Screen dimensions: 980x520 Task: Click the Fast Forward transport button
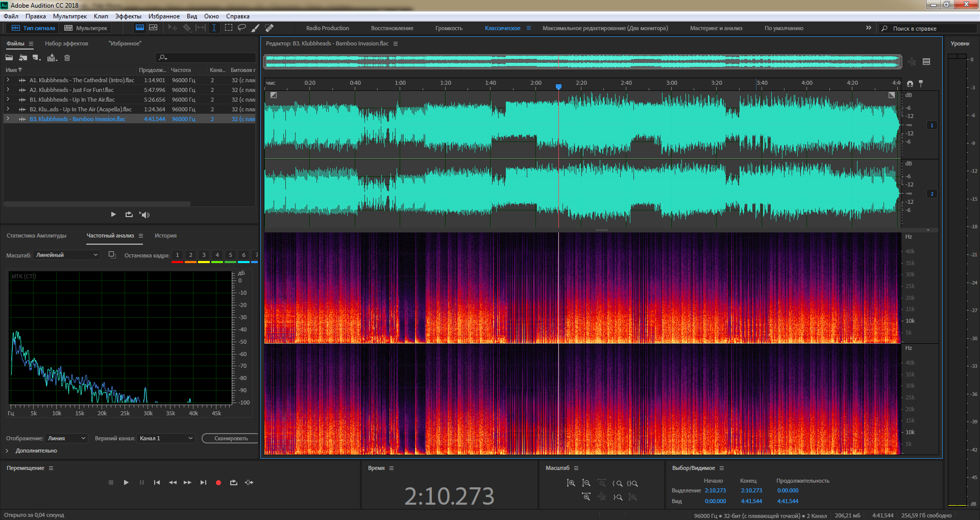click(x=187, y=482)
